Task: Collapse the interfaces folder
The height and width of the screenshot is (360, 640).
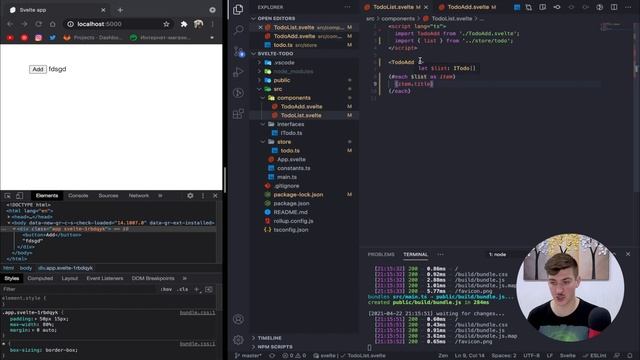Action: (x=304, y=124)
